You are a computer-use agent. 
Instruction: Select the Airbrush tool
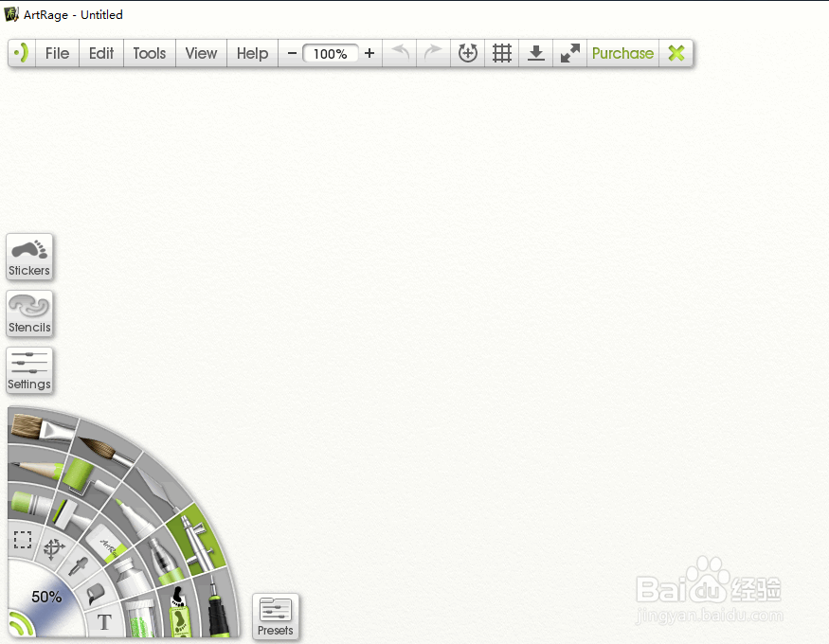(x=197, y=539)
